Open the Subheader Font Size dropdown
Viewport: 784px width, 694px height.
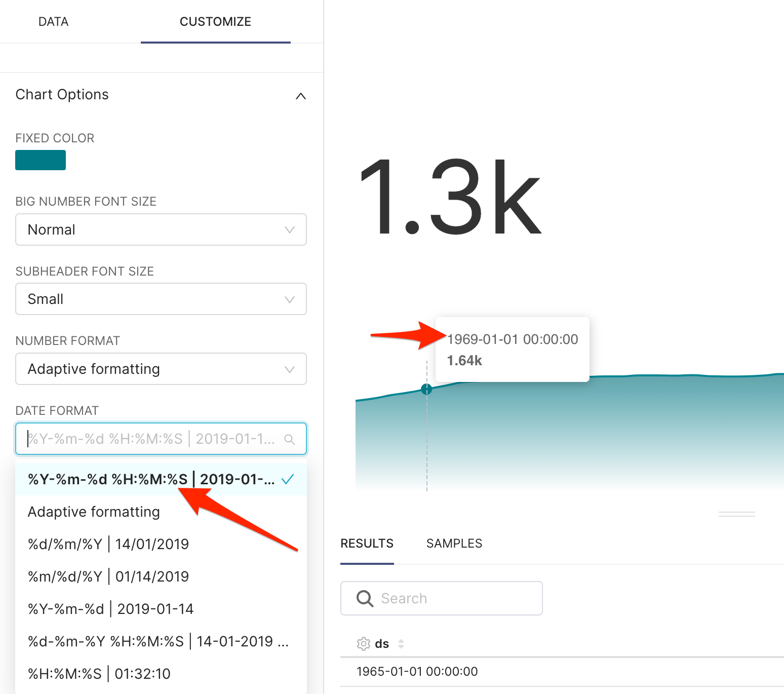pyautogui.click(x=161, y=299)
